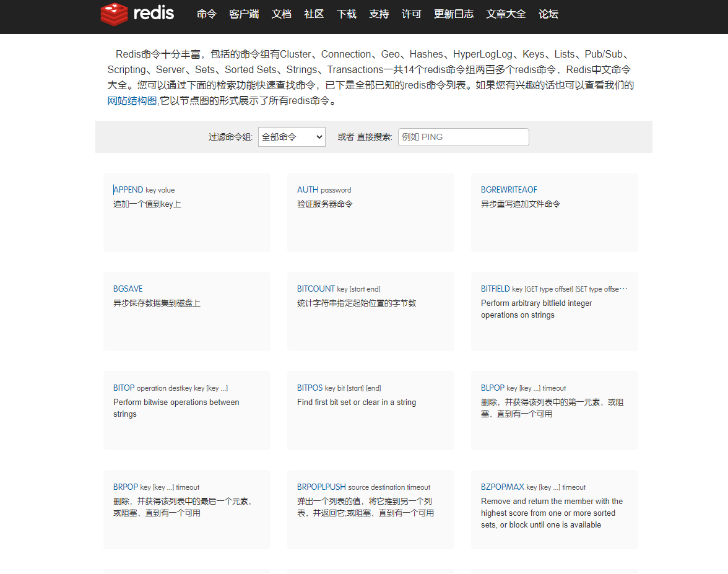
Task: Open the 命令 navigation menu item
Action: pos(207,14)
